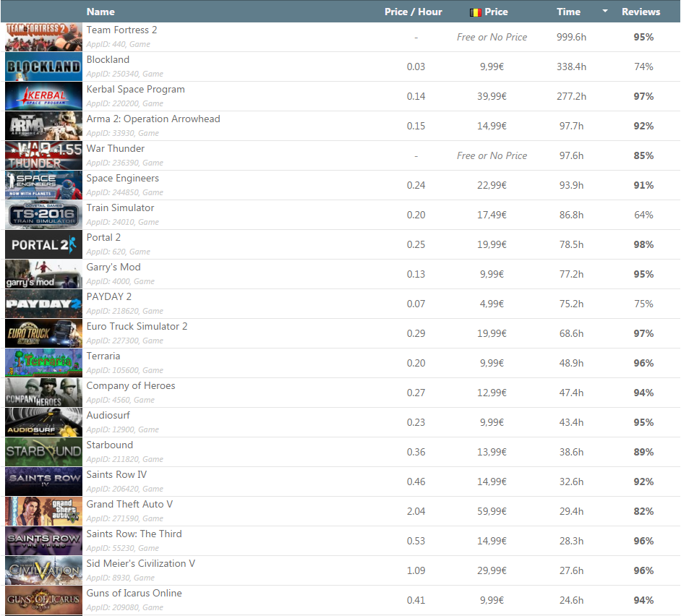
Task: Open the War Thunder name link
Action: (116, 148)
